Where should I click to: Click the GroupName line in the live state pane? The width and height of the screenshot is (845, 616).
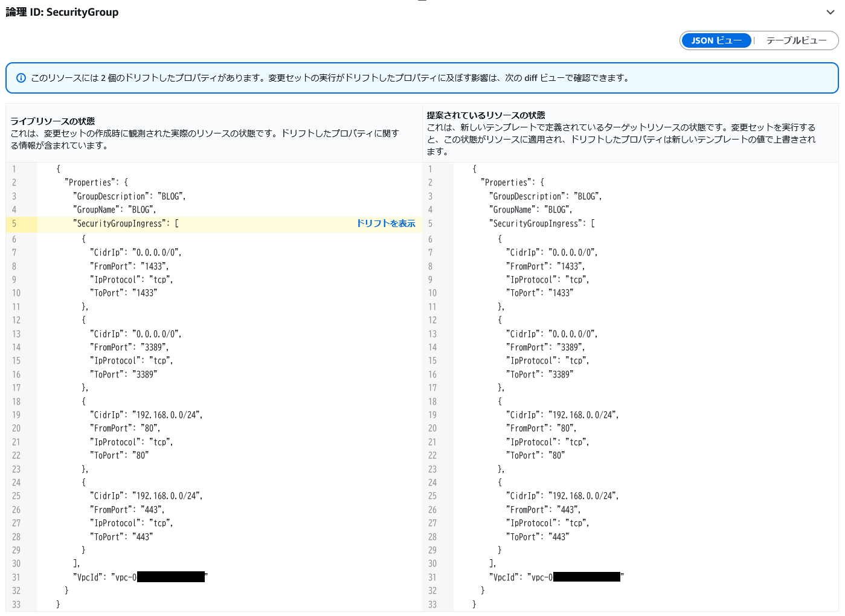[115, 210]
